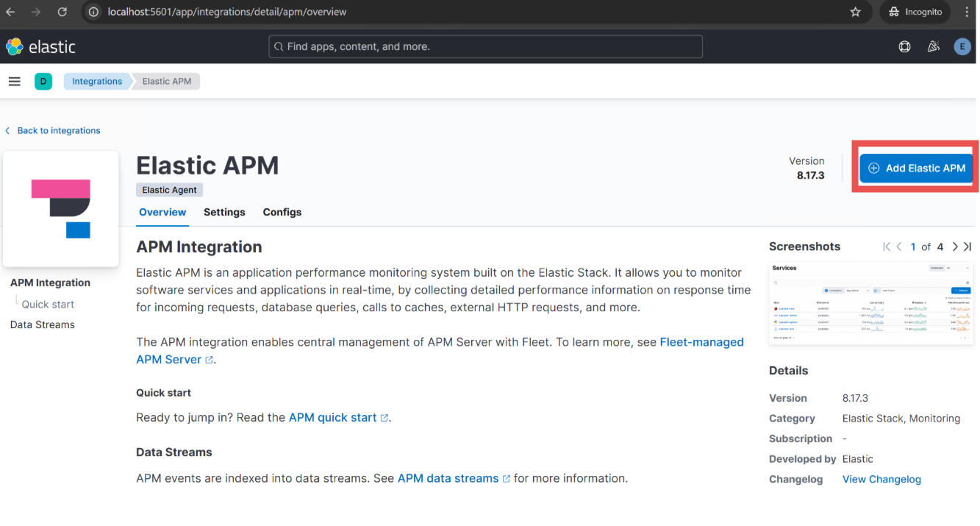Open the browser three-dot menu
This screenshot has width=980, height=526.
pos(967,12)
